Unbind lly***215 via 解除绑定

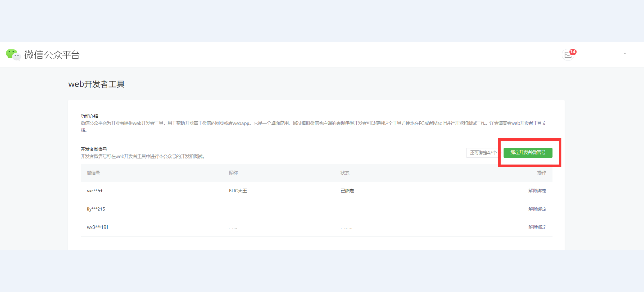pos(537,209)
